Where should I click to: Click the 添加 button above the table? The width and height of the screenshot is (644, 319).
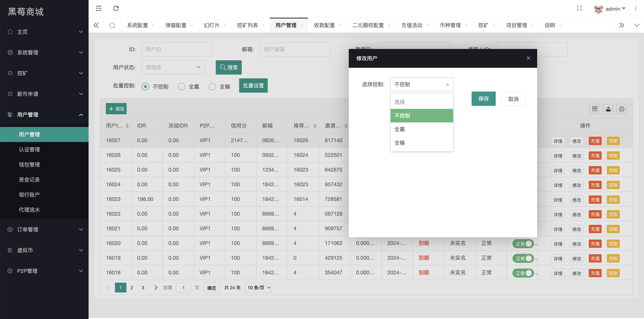(116, 109)
